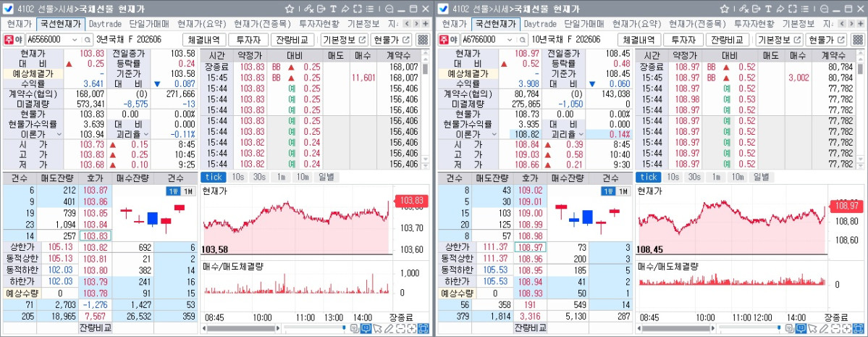Search symbol with magnifier next to A6766000
Viewport: 868px width, 337px height.
523,40
